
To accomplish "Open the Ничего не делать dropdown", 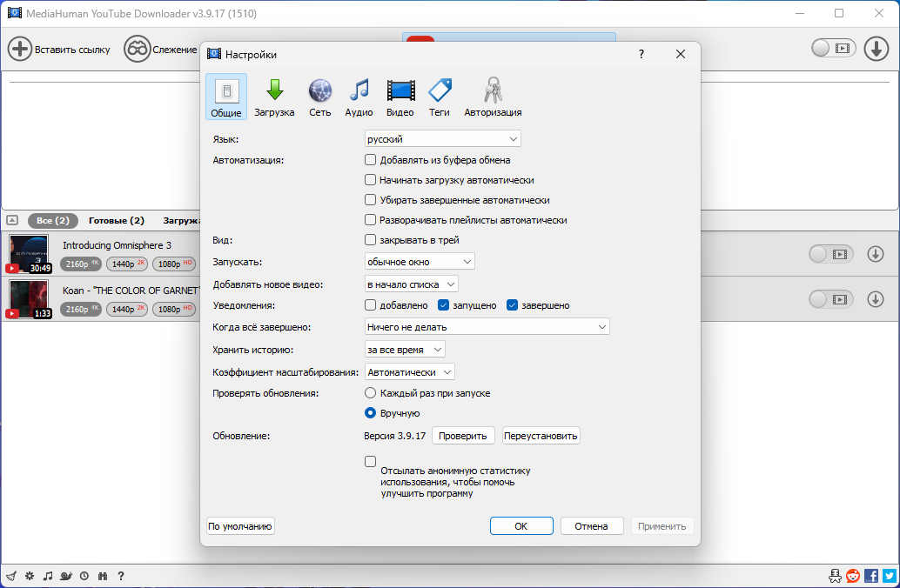I will coord(487,326).
